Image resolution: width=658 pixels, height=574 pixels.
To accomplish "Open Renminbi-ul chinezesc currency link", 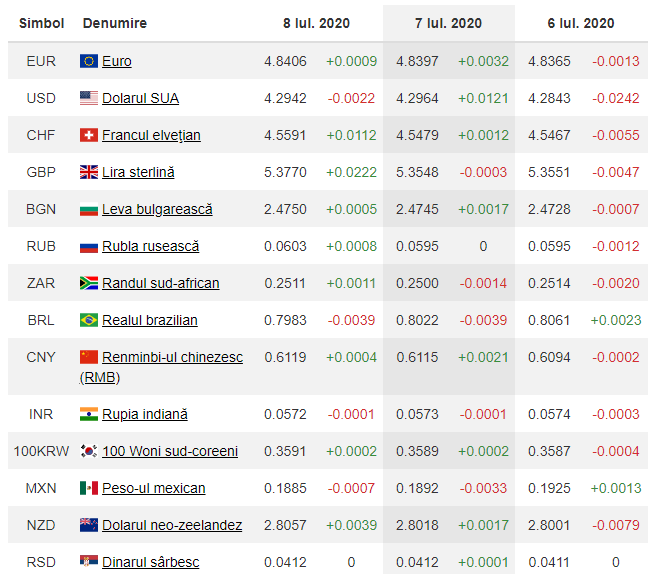I will pyautogui.click(x=172, y=357).
